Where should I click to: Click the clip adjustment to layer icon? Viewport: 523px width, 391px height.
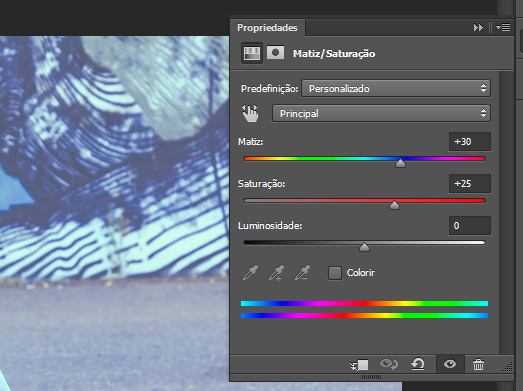(359, 365)
